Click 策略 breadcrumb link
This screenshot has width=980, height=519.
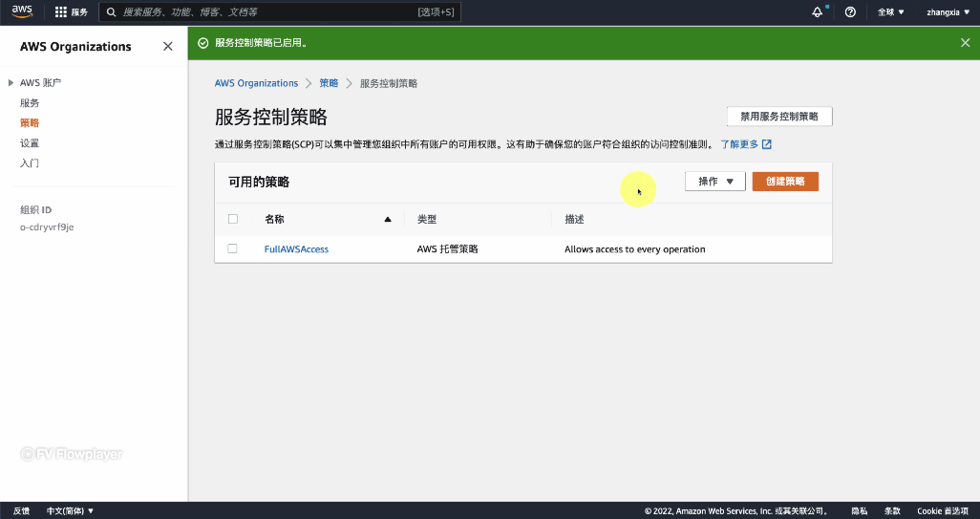329,83
